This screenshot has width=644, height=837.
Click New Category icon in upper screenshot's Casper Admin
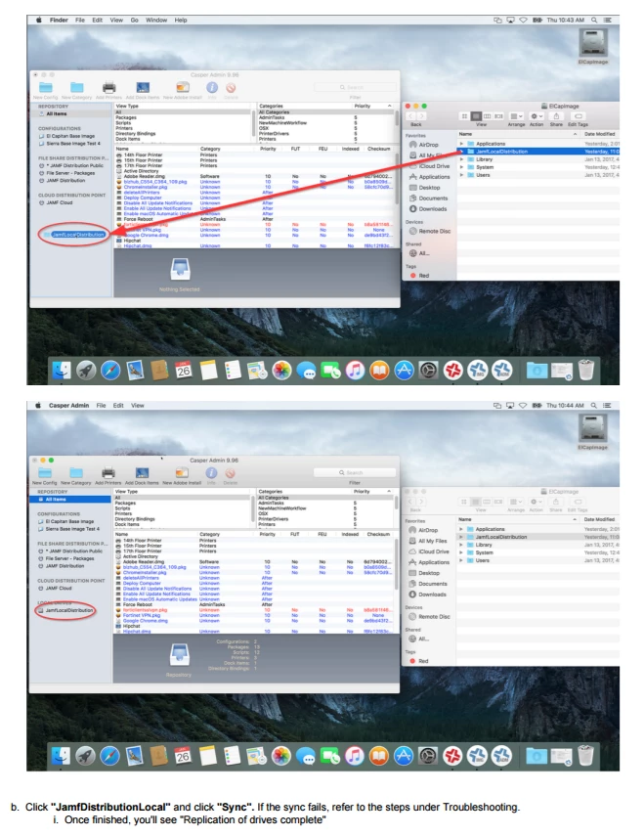[77, 88]
